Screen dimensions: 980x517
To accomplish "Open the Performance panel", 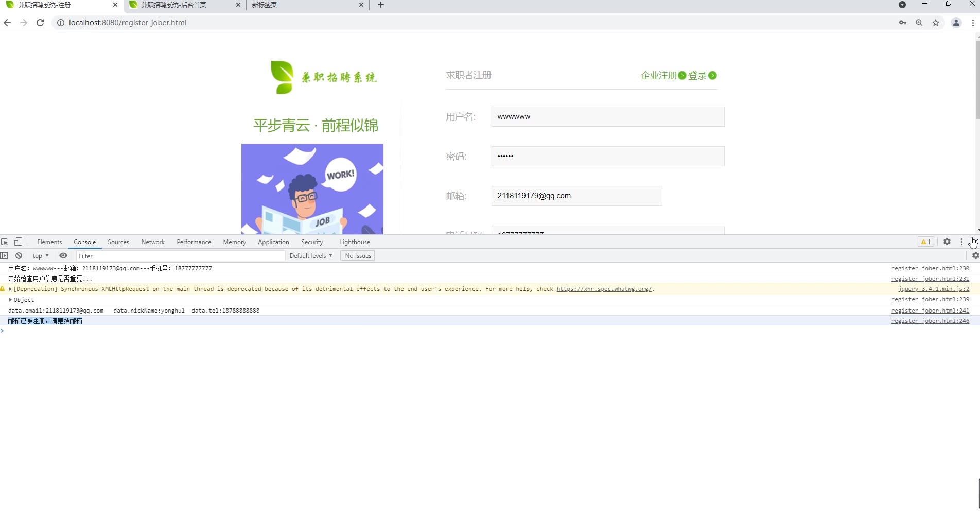I will click(x=194, y=242).
